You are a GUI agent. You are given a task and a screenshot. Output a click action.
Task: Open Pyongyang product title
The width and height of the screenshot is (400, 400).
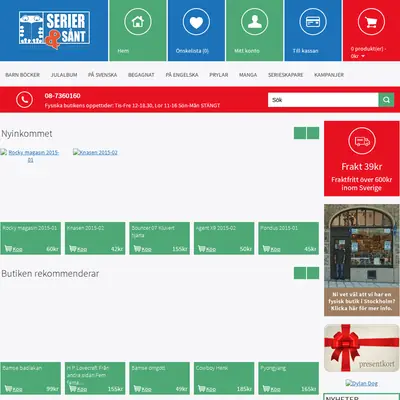[273, 368]
